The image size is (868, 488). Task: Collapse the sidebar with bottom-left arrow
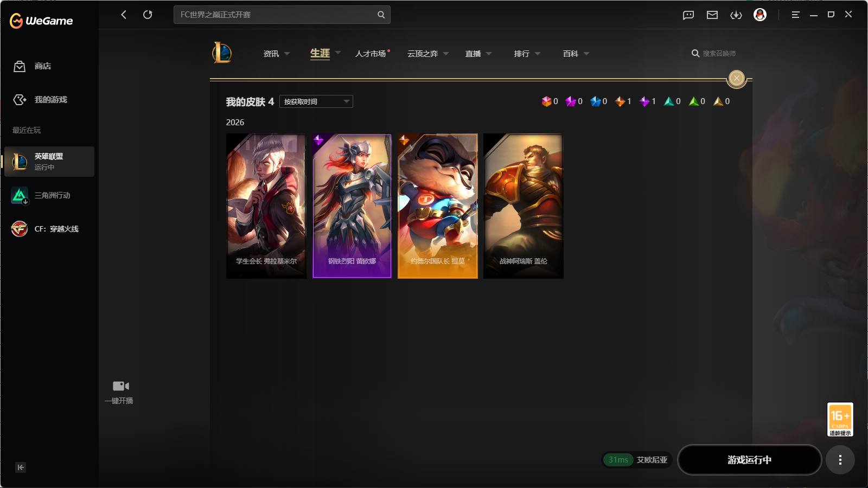21,467
